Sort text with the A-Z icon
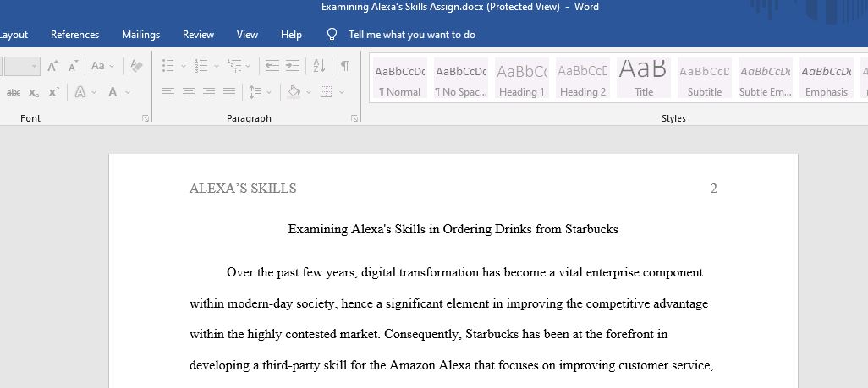Viewport: 868px width, 388px height. [x=320, y=66]
